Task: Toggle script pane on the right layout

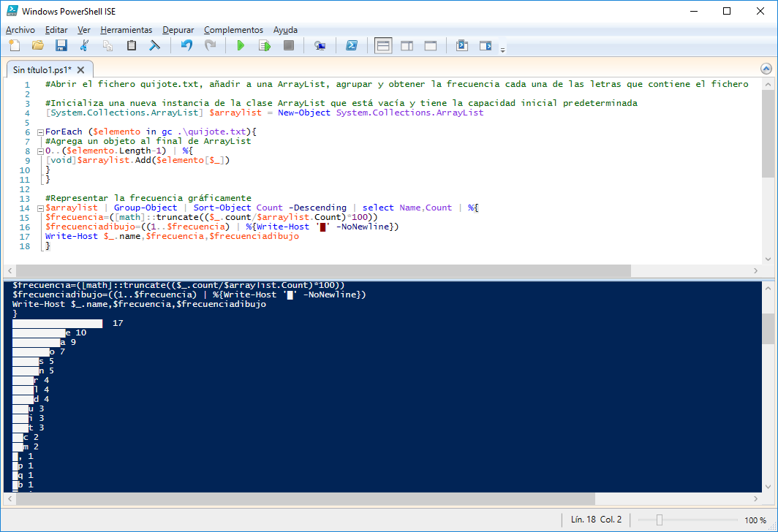Action: pyautogui.click(x=407, y=46)
